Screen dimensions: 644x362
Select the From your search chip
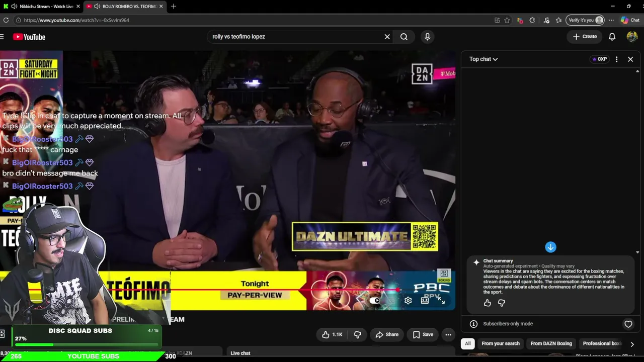501,344
